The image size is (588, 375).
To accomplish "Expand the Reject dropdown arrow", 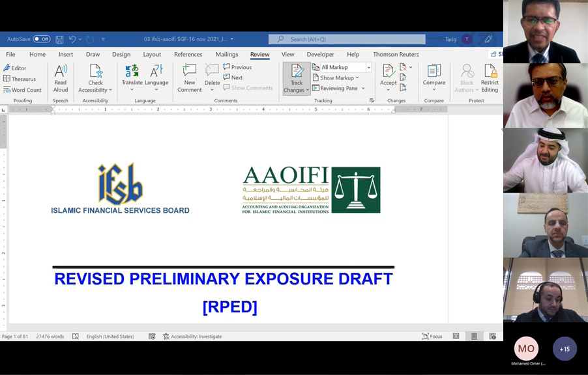I will (411, 67).
